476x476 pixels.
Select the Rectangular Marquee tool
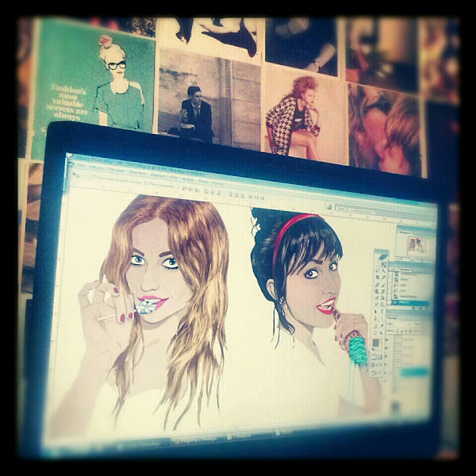[378, 264]
